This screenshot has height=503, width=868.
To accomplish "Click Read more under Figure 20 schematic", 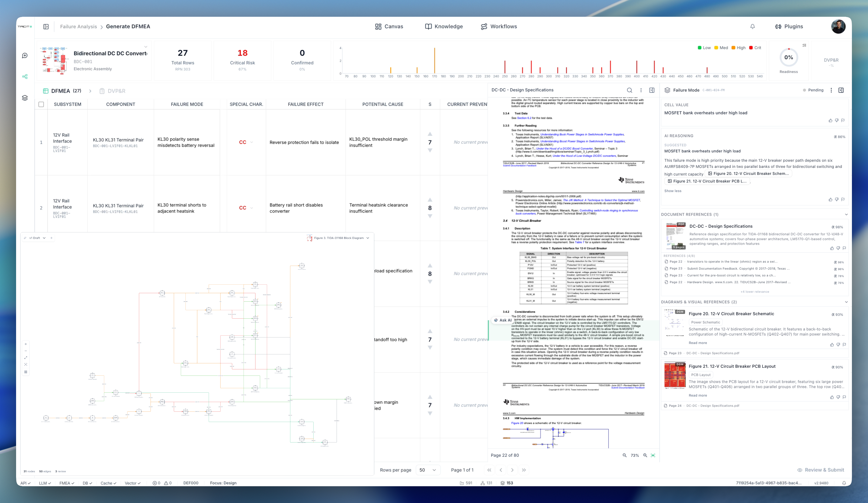I will click(697, 343).
